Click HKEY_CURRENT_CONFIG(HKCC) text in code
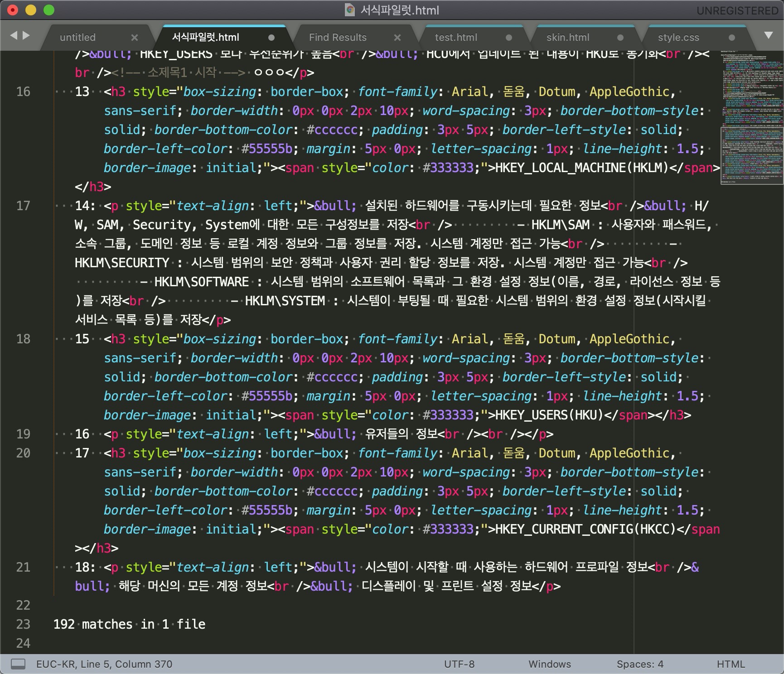Viewport: 784px width, 674px height. pyautogui.click(x=586, y=529)
